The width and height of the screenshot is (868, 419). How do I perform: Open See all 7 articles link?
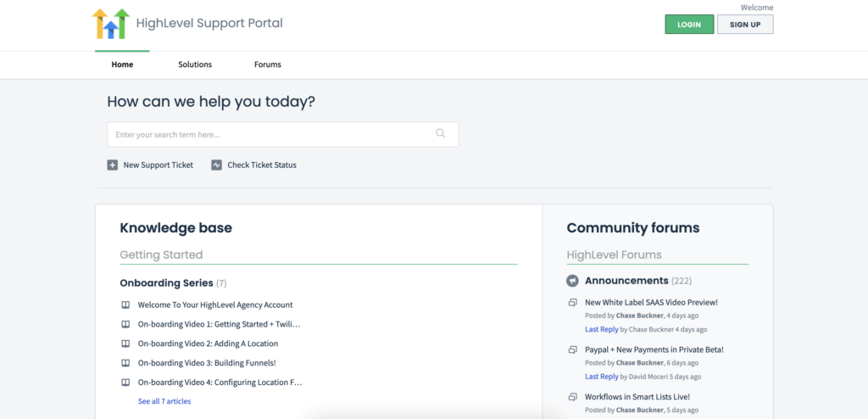pyautogui.click(x=164, y=401)
